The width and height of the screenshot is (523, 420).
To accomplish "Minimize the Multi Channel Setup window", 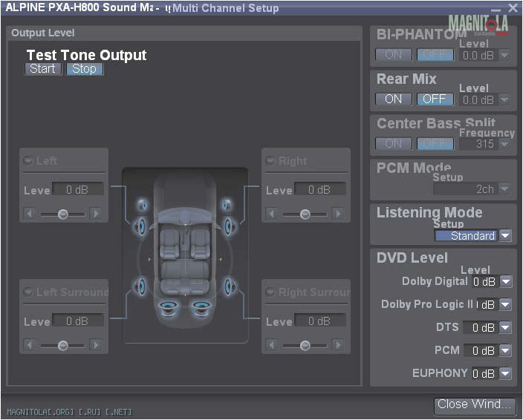I will pyautogui.click(x=496, y=9).
